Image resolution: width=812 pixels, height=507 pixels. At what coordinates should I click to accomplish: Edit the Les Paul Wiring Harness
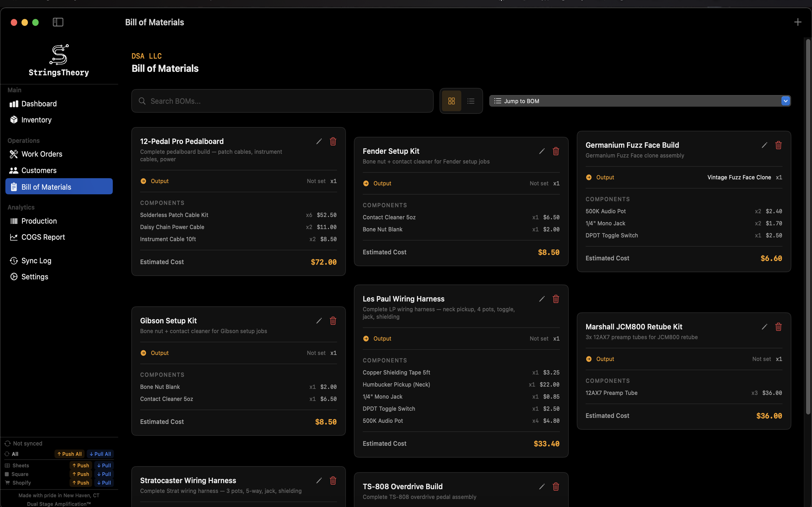(542, 299)
